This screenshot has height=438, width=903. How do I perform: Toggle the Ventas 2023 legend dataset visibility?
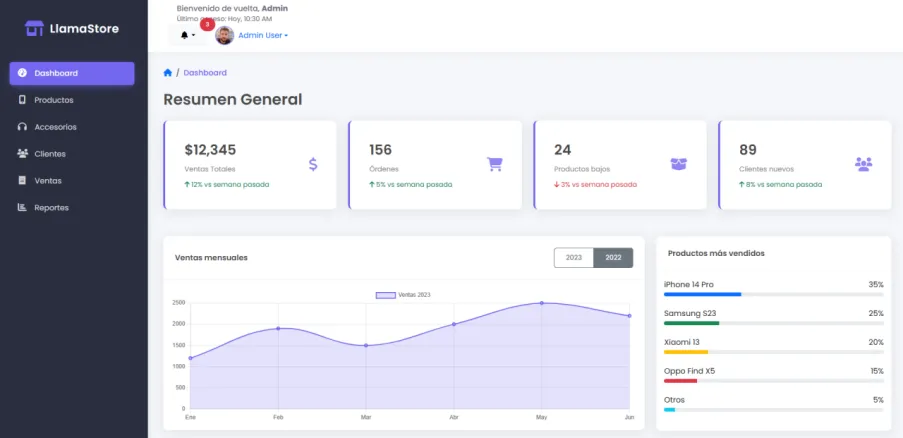pyautogui.click(x=403, y=295)
